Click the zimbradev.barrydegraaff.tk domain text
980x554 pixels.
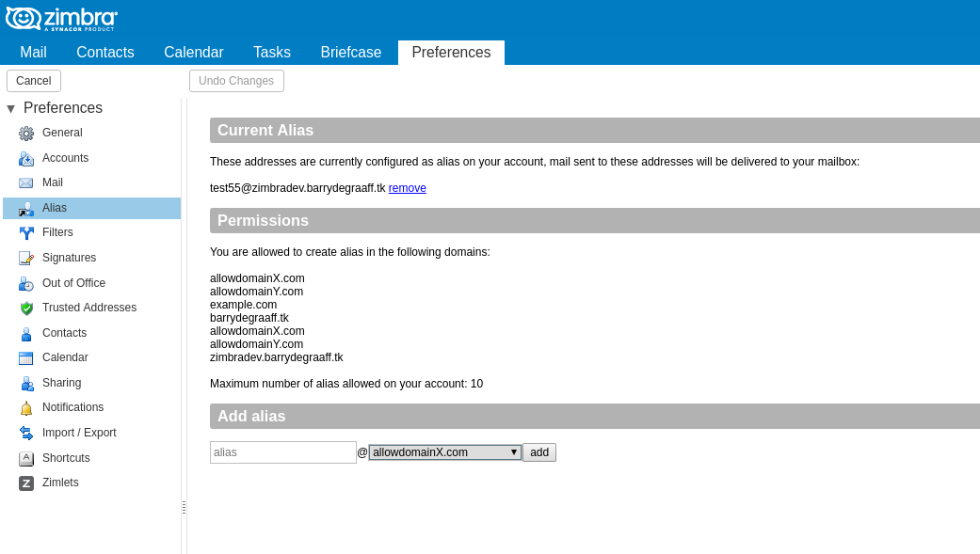coord(276,357)
